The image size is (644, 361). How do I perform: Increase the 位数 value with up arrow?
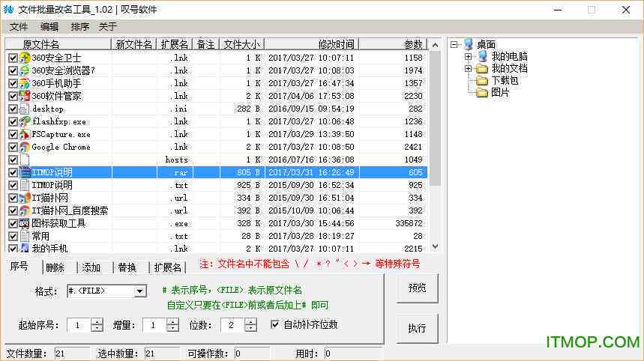(250, 321)
